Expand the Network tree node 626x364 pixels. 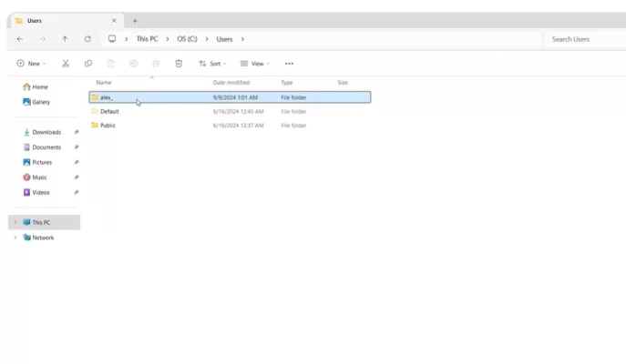15,238
